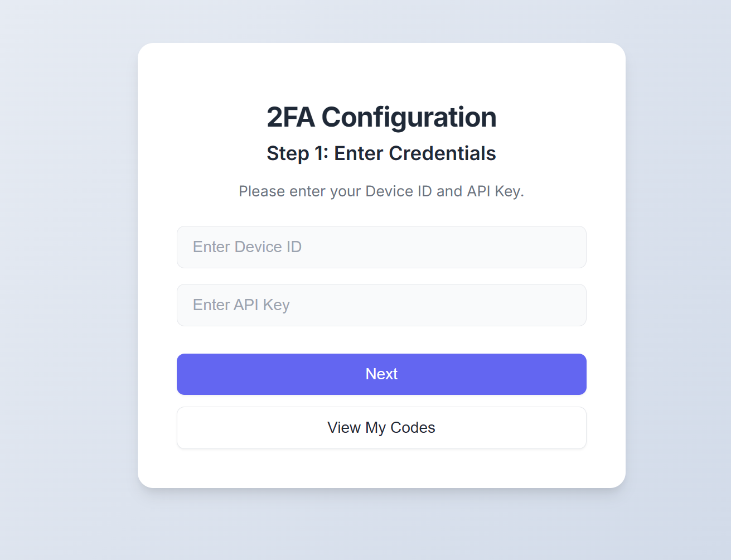Click the white View My Codes button

pos(381,428)
